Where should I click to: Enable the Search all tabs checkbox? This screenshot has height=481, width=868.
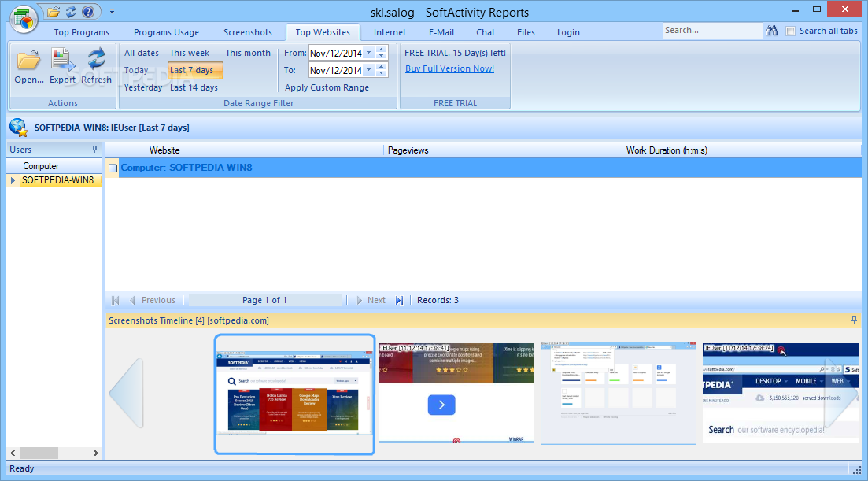point(791,31)
